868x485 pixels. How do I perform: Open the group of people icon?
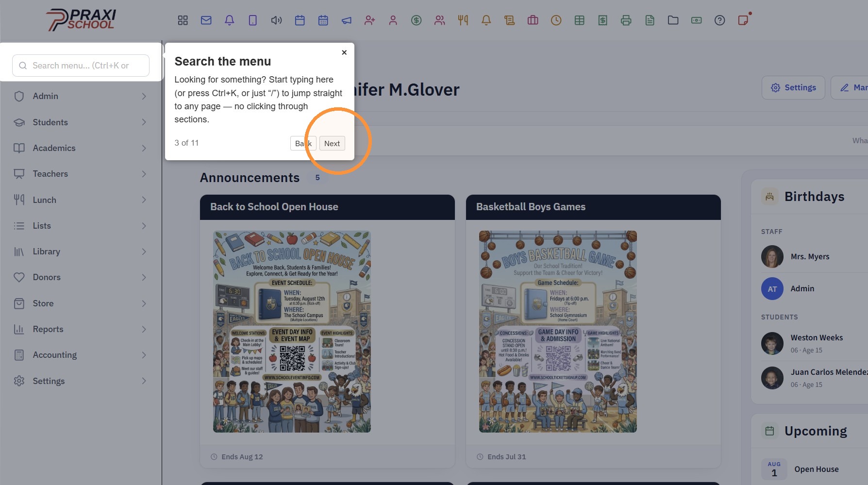tap(440, 20)
